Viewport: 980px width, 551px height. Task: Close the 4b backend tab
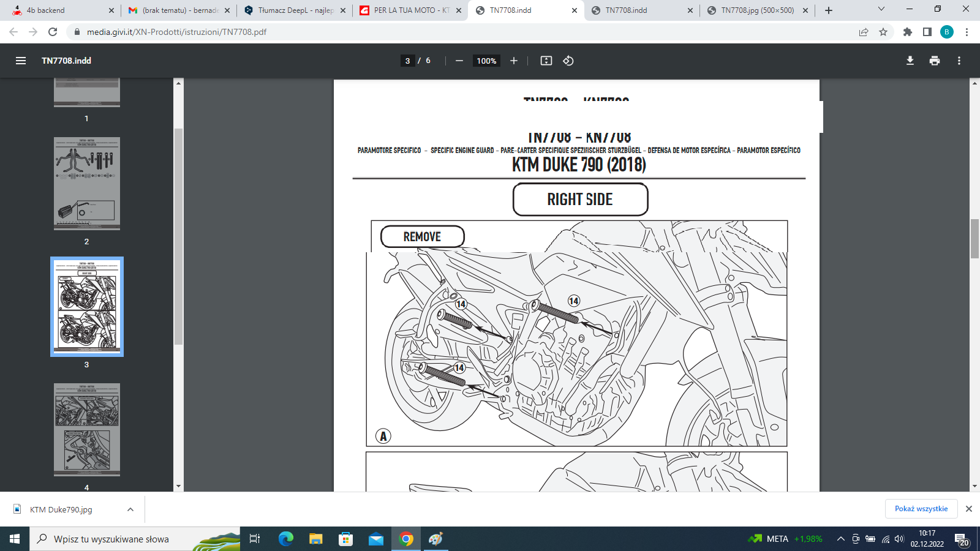click(111, 10)
